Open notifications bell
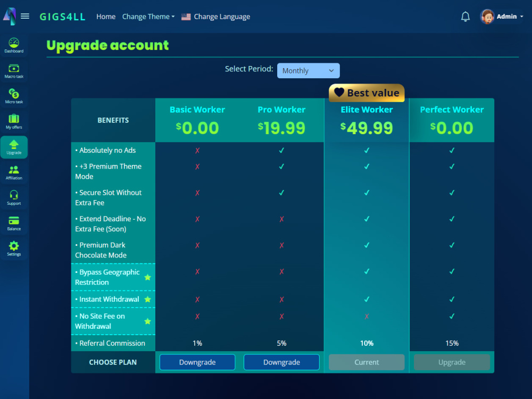532x399 pixels. [465, 16]
